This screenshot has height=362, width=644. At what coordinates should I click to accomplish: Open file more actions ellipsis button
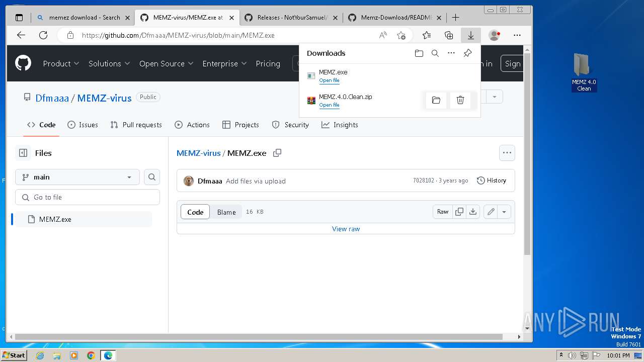507,153
